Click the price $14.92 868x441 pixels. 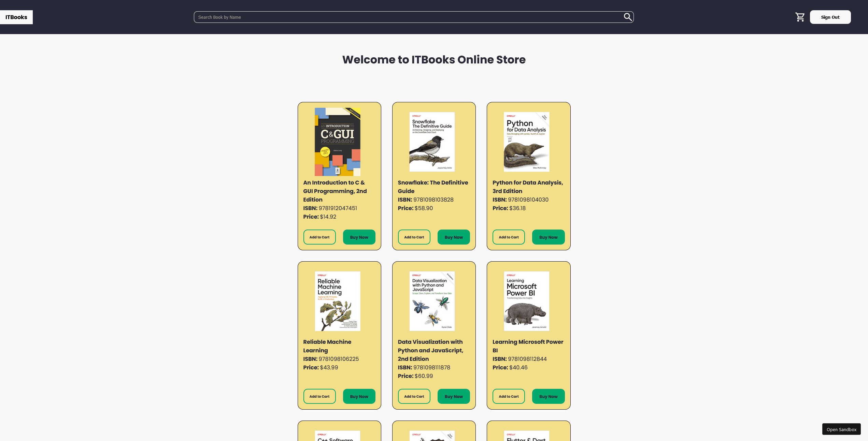coord(328,217)
